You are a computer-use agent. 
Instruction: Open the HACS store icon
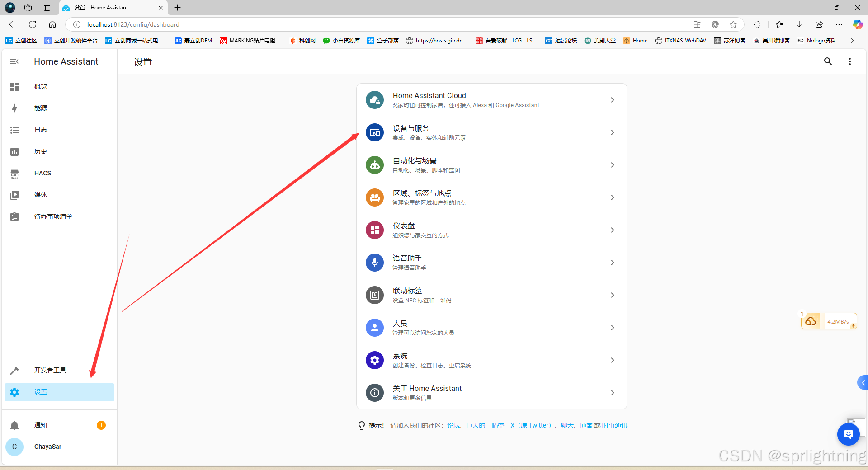14,173
